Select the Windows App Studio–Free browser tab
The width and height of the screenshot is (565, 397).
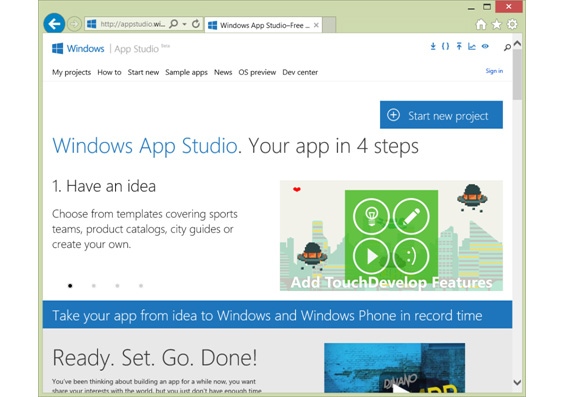click(263, 25)
